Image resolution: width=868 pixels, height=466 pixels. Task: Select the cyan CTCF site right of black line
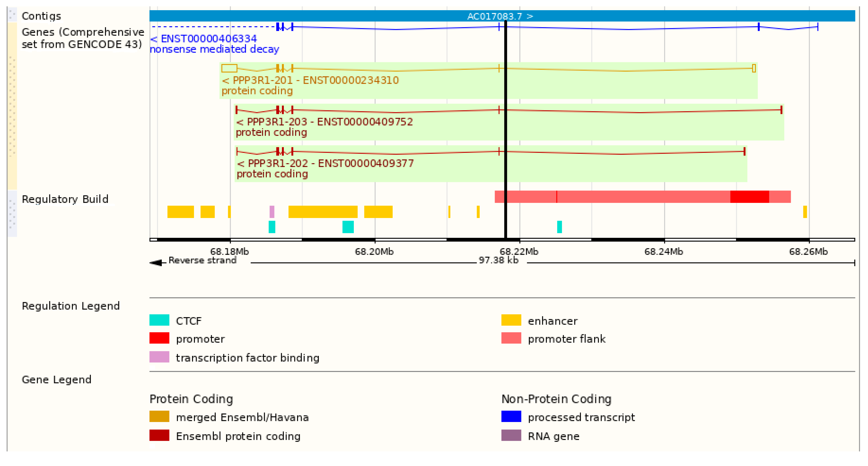[x=559, y=227]
